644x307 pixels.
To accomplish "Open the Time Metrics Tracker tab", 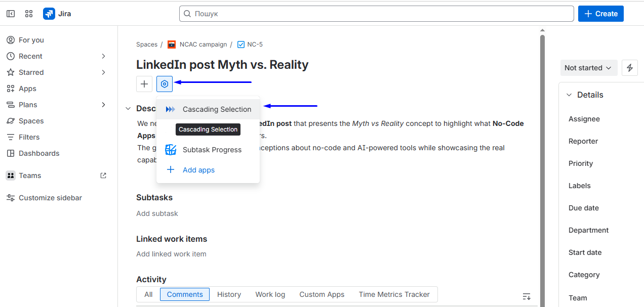I will [x=394, y=294].
